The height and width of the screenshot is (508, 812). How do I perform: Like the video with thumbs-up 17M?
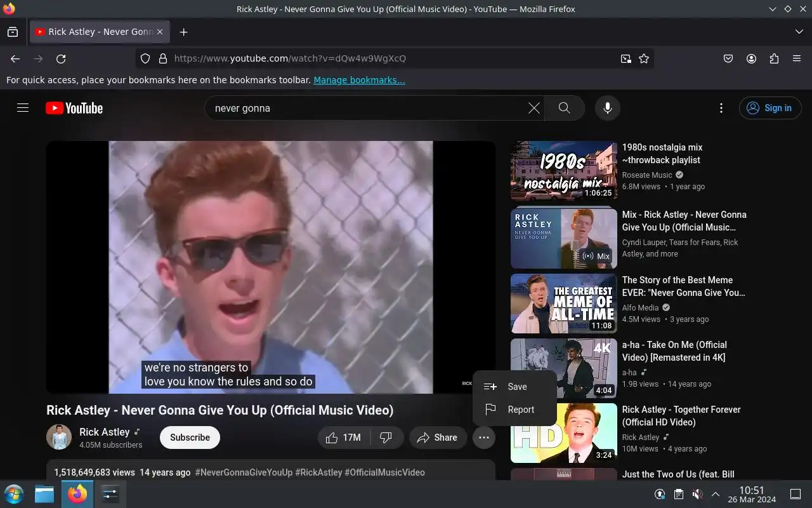point(343,438)
